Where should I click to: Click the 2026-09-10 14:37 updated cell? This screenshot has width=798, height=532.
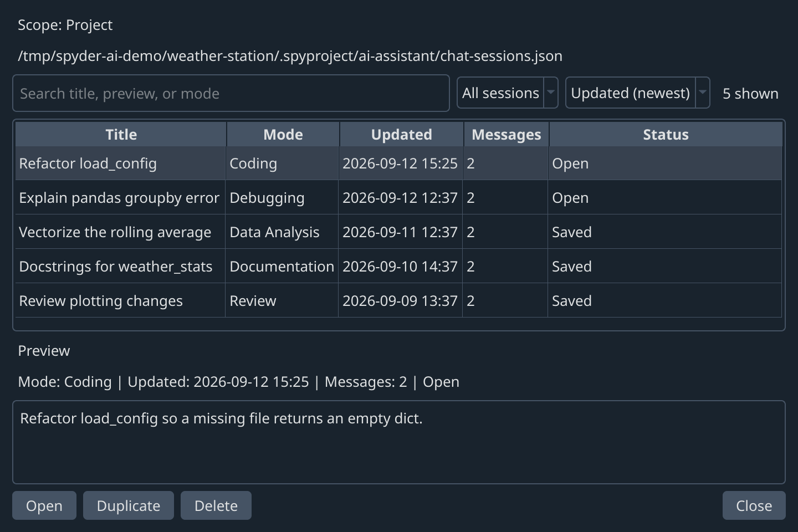[401, 267]
